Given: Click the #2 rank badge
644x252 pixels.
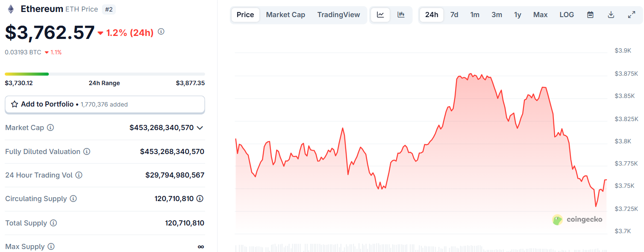Looking at the screenshot, I should point(109,9).
